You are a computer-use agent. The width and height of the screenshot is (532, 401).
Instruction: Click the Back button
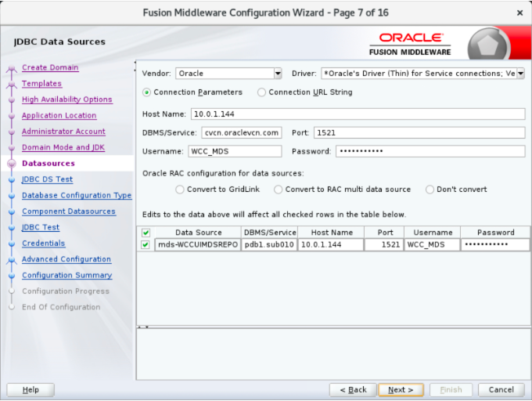click(353, 390)
